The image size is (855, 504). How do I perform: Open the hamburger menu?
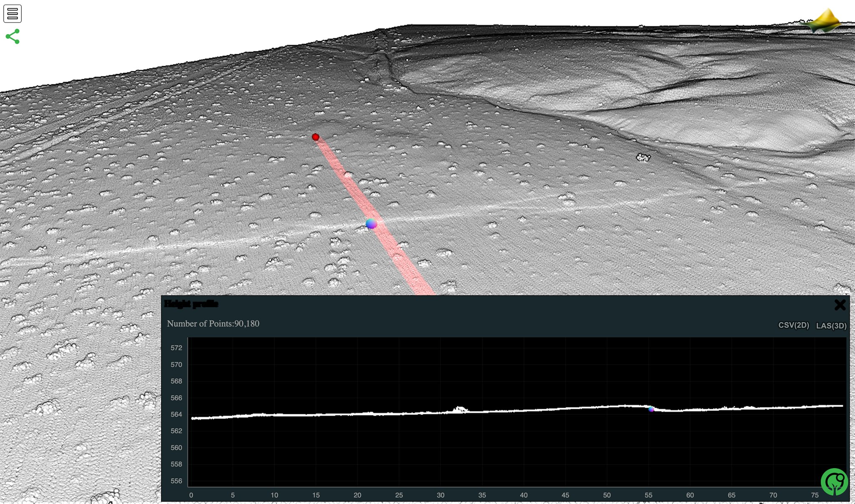click(x=13, y=13)
